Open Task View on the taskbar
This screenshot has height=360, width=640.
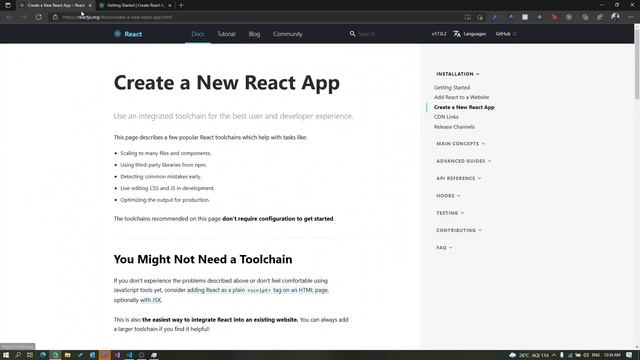[30, 355]
